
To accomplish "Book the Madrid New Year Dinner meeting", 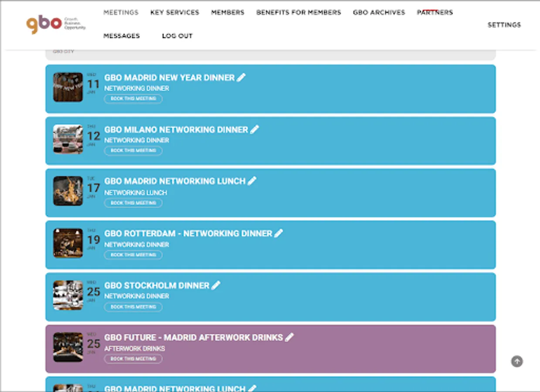I will coord(133,98).
